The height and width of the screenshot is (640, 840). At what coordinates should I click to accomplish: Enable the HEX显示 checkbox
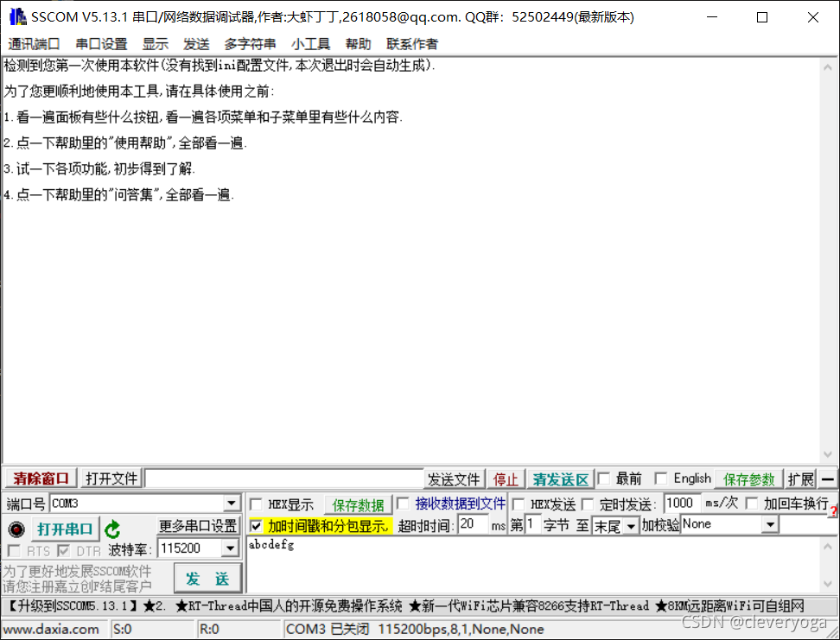click(257, 504)
